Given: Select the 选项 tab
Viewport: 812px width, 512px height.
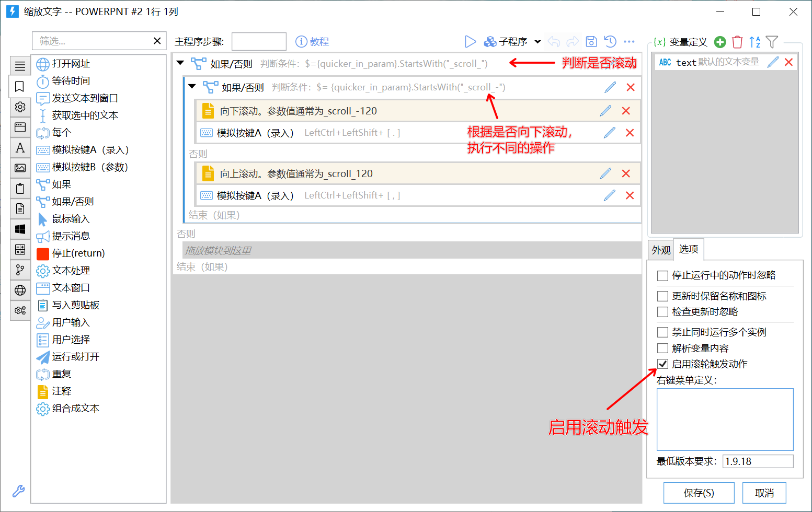Looking at the screenshot, I should pyautogui.click(x=689, y=249).
